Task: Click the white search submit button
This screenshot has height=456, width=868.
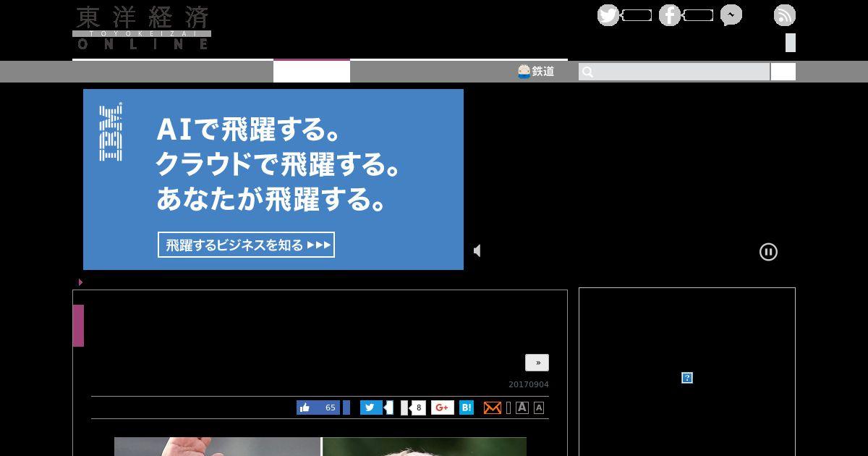Action: [x=783, y=72]
